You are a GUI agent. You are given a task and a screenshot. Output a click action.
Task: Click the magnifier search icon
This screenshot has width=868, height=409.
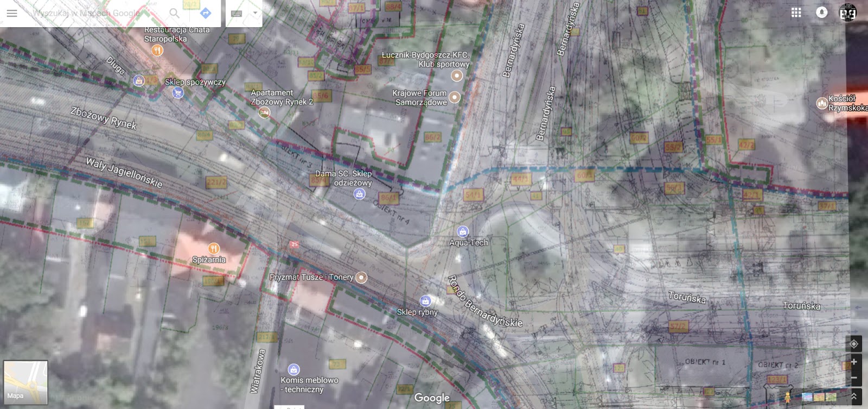point(174,13)
